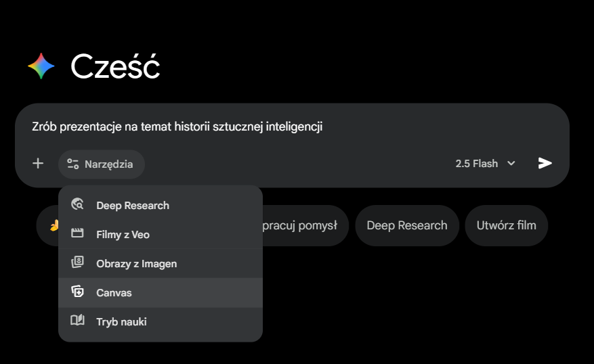Click the Deep Research suggestion chip

[x=407, y=225]
